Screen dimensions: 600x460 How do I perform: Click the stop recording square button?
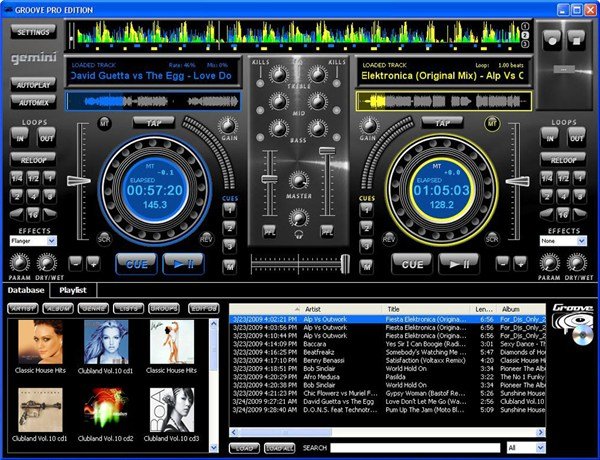coord(576,39)
